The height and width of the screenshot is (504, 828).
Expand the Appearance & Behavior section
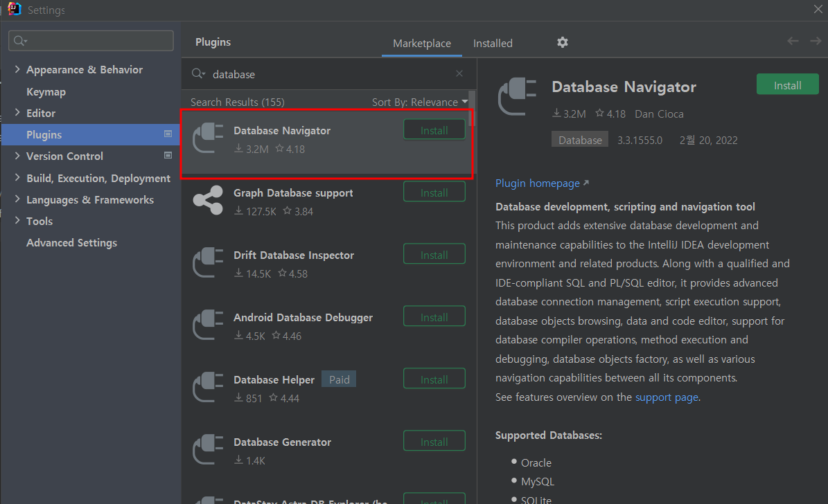pyautogui.click(x=17, y=69)
